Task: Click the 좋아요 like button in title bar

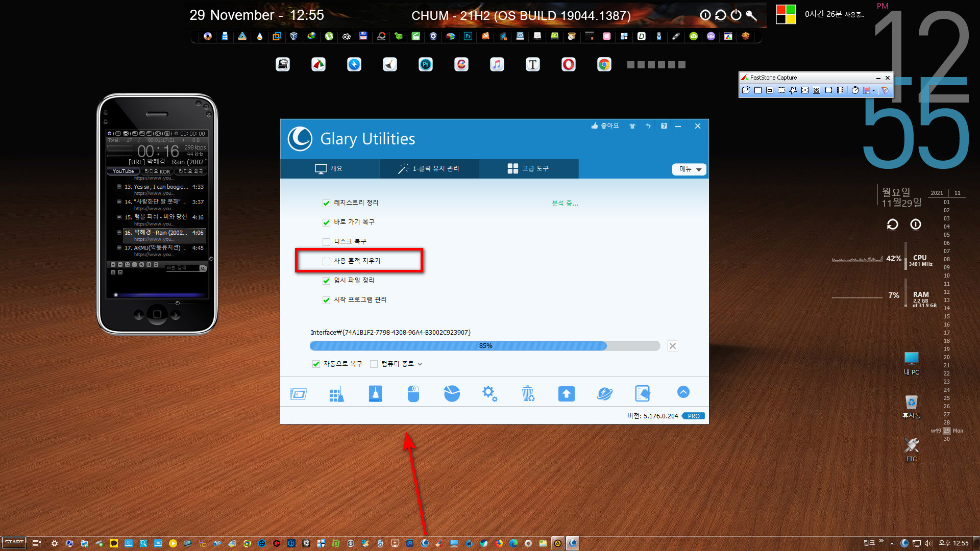Action: 605,126
